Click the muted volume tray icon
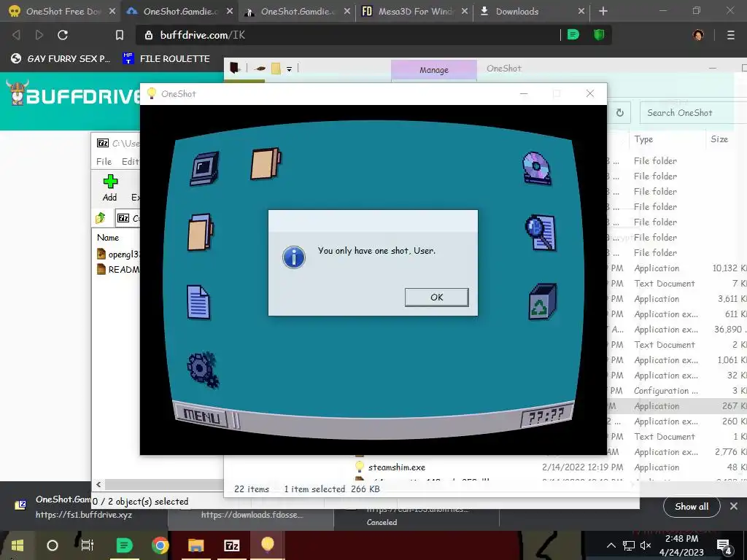This screenshot has height=560, width=747. click(x=646, y=545)
